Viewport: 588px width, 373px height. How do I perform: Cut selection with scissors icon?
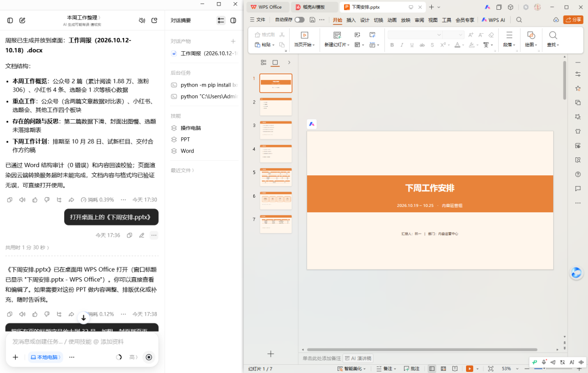(282, 35)
